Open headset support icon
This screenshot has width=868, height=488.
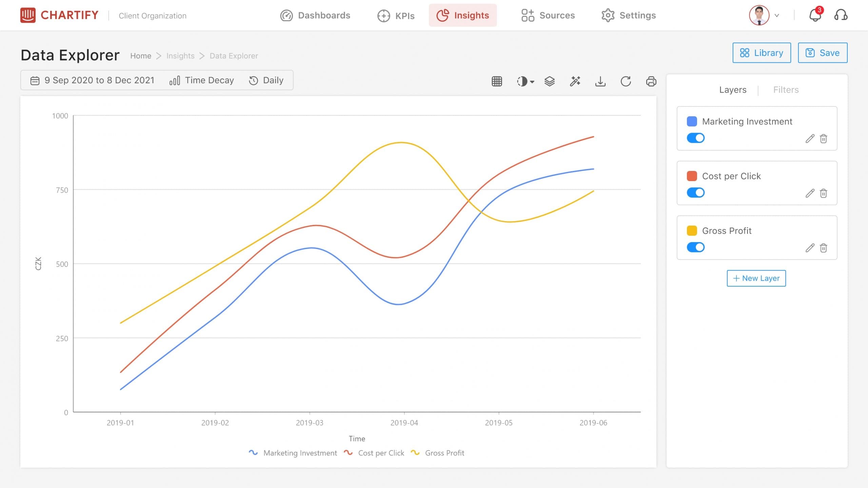point(841,15)
